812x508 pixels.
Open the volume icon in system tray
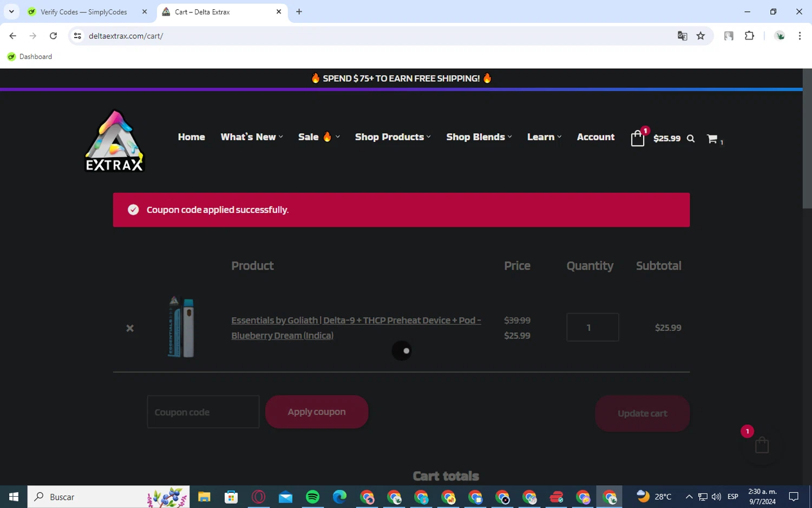716,497
